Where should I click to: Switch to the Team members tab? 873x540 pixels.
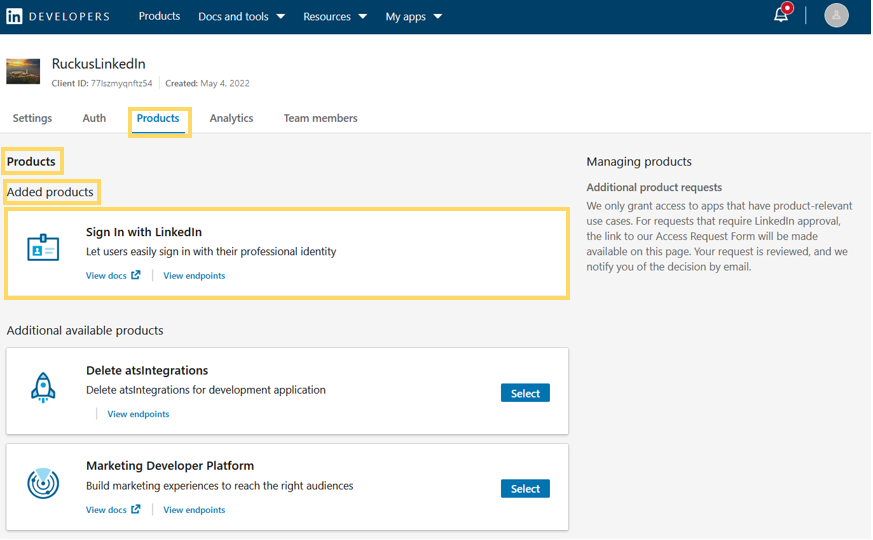tap(321, 118)
